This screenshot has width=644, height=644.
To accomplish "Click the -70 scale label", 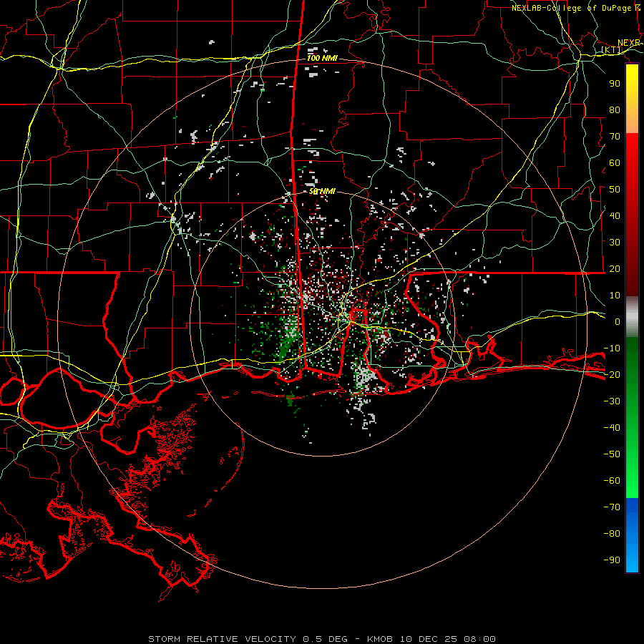I will 612,507.
